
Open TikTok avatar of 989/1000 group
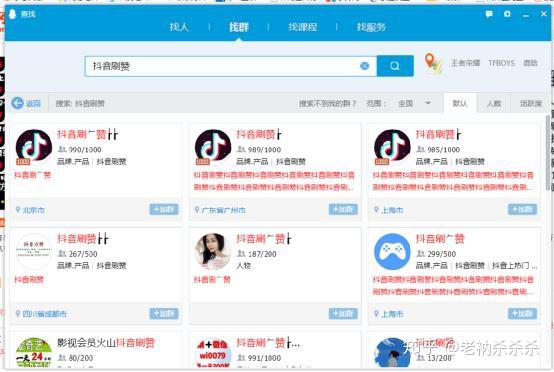tap(213, 147)
